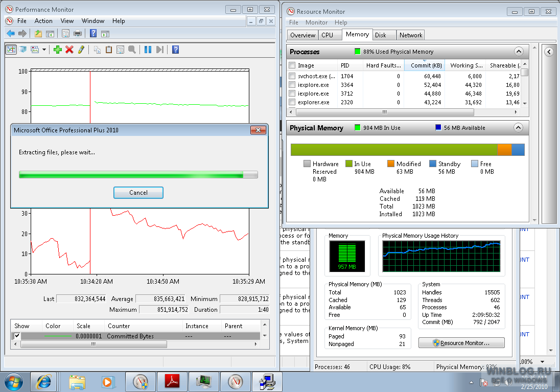The width and height of the screenshot is (560, 392).
Task: Check the svchost.exe process checkbox
Action: point(292,76)
